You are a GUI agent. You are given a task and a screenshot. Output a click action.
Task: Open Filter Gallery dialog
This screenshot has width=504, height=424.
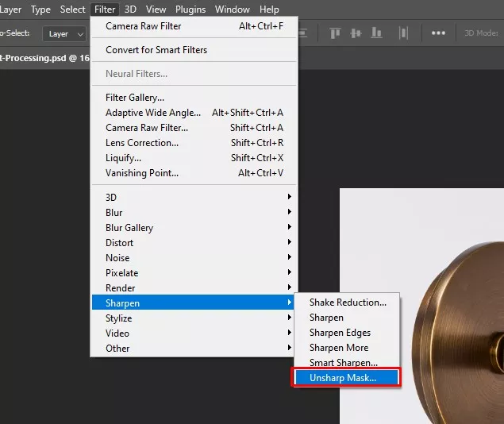click(194, 98)
